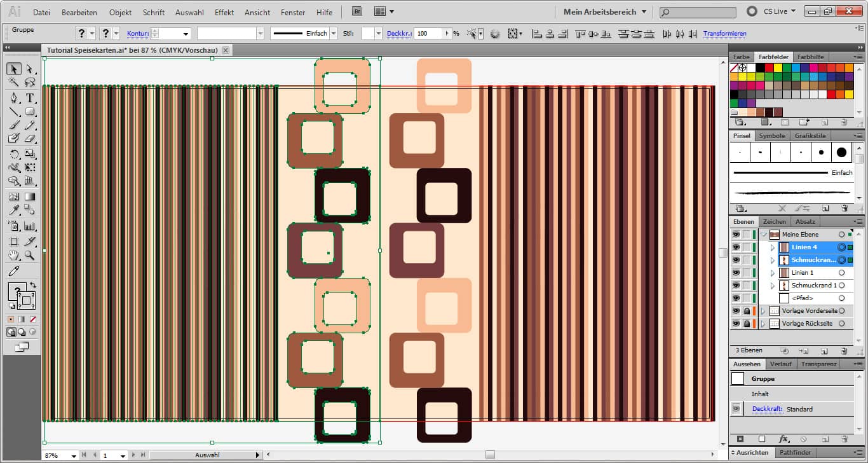
Task: Click the fx add effect icon
Action: click(x=783, y=439)
